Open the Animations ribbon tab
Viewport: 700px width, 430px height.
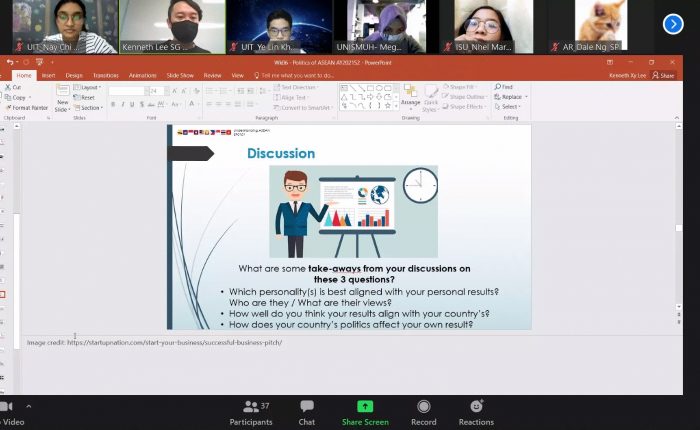tap(142, 75)
